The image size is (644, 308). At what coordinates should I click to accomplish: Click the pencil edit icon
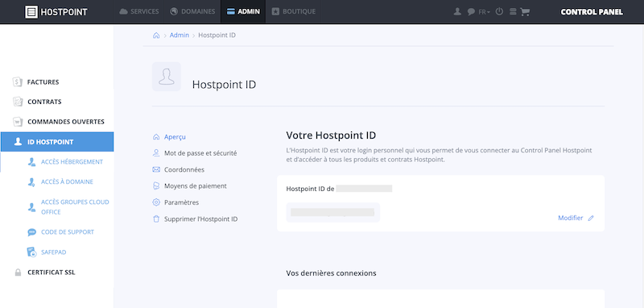click(x=591, y=219)
